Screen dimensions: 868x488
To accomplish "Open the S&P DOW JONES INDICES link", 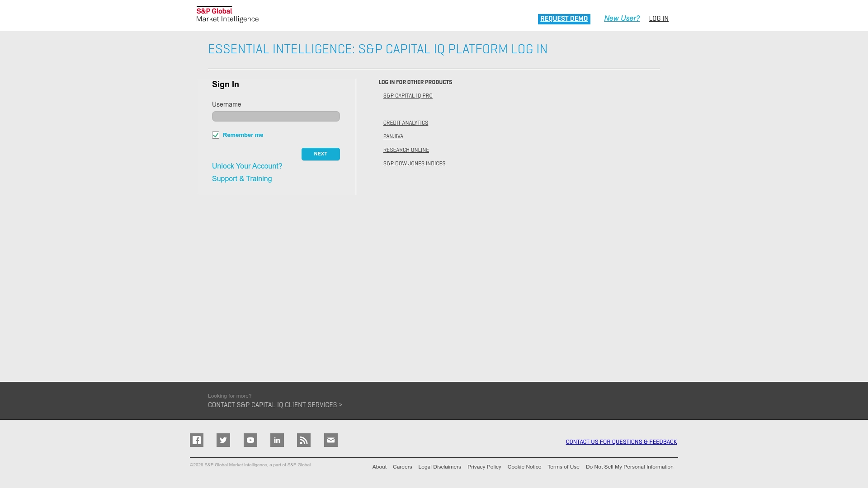I will tap(414, 163).
